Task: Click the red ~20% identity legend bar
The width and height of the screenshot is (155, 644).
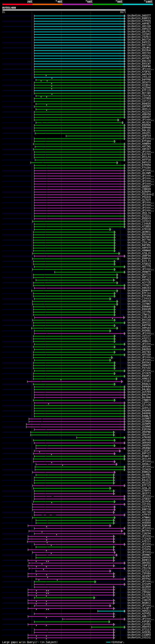Action: point(17,4)
